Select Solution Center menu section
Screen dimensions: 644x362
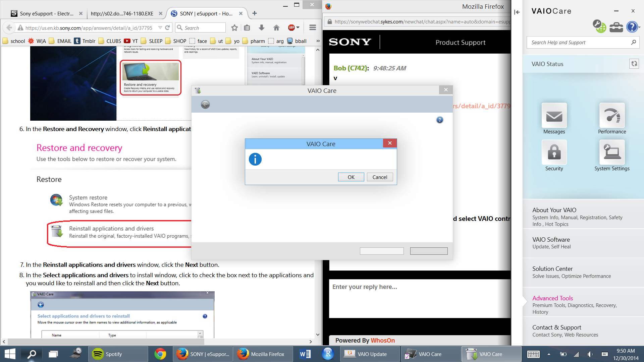point(583,272)
